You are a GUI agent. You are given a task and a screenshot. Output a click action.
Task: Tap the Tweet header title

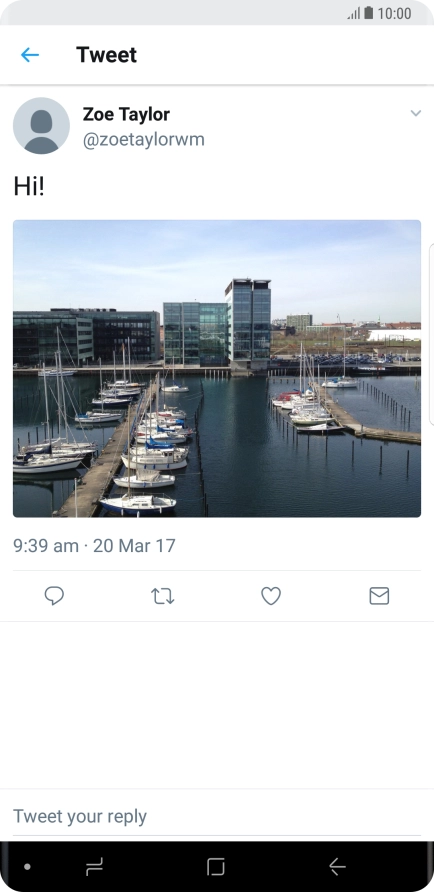(106, 55)
